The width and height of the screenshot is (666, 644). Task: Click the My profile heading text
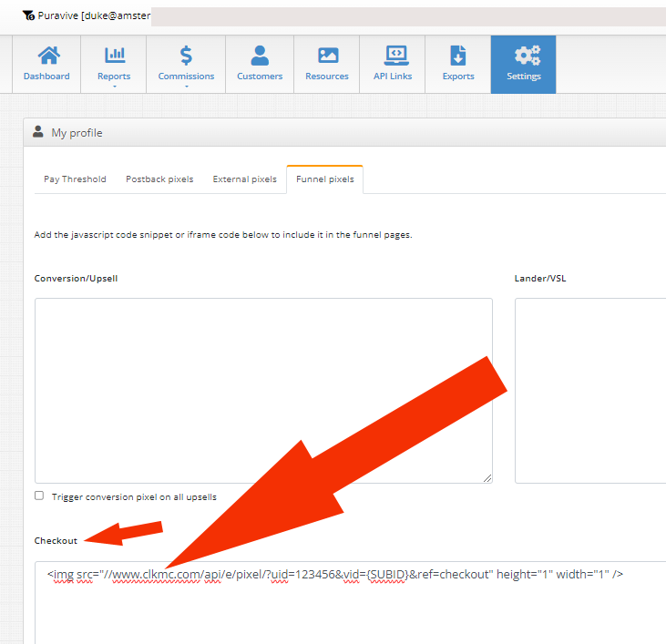[77, 133]
